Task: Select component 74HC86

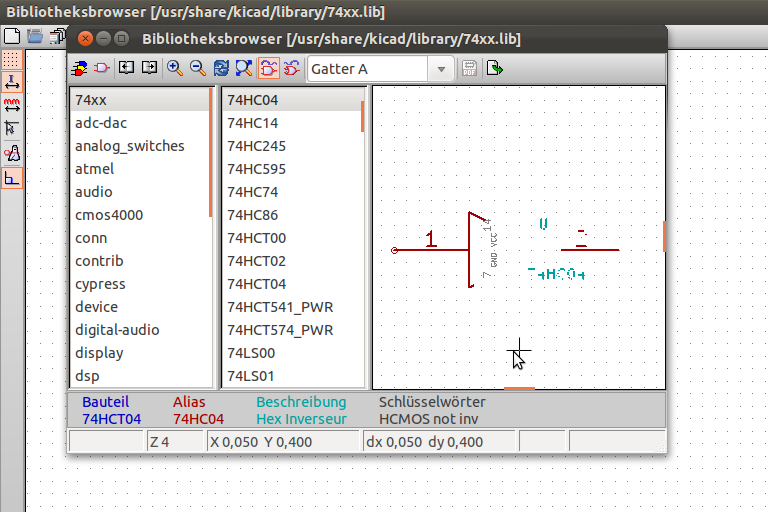Action: click(x=292, y=215)
